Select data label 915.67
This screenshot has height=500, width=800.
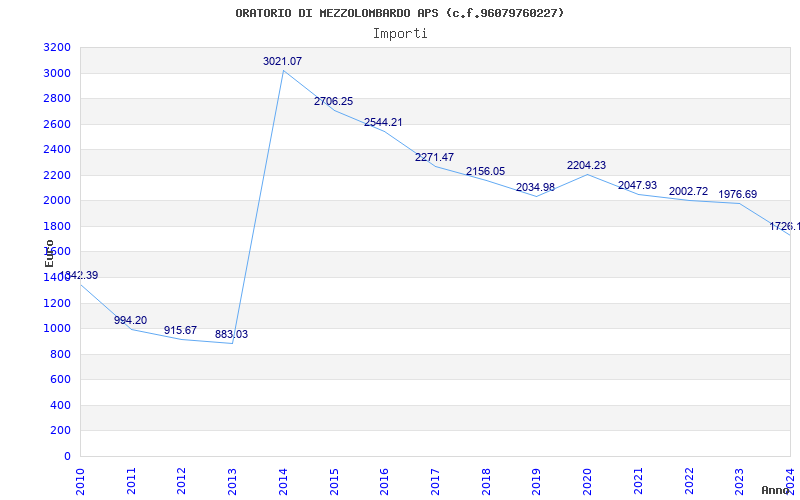coord(180,330)
